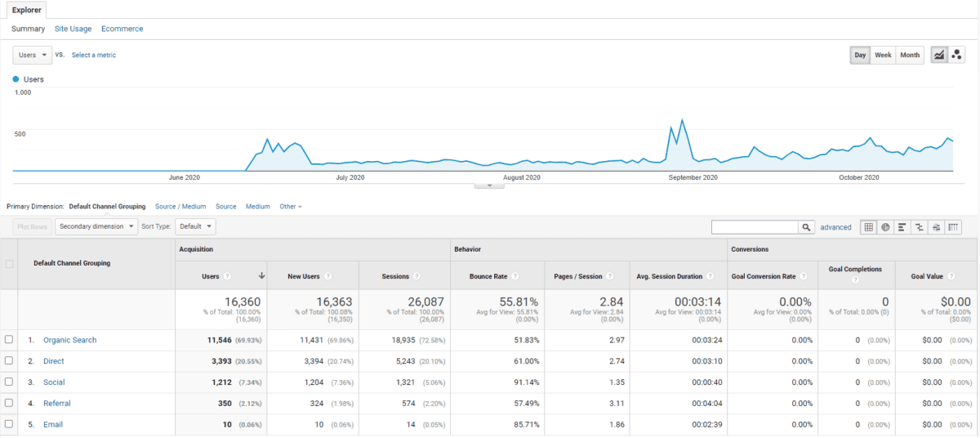Screen dimensions: 980x438
Task: Open help icon beside Bounce Rate
Action: point(515,276)
